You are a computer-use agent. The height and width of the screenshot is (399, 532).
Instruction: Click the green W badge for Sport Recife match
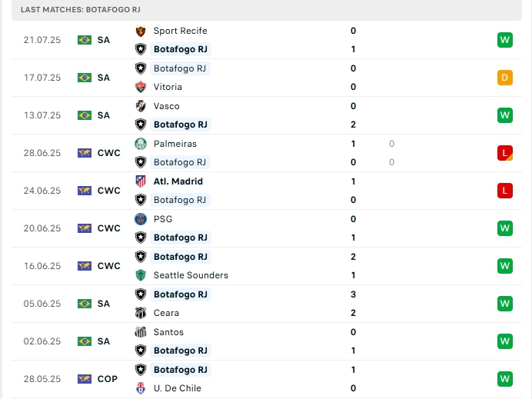click(x=504, y=40)
